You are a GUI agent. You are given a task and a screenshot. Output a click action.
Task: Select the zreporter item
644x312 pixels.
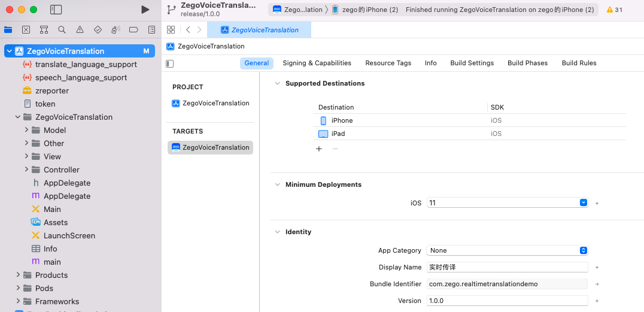45,91
